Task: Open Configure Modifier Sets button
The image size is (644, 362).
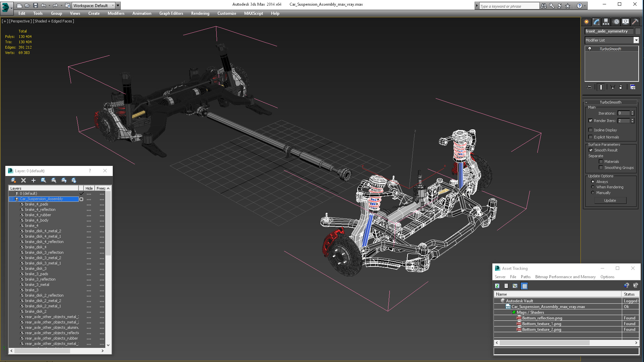Action: click(633, 87)
